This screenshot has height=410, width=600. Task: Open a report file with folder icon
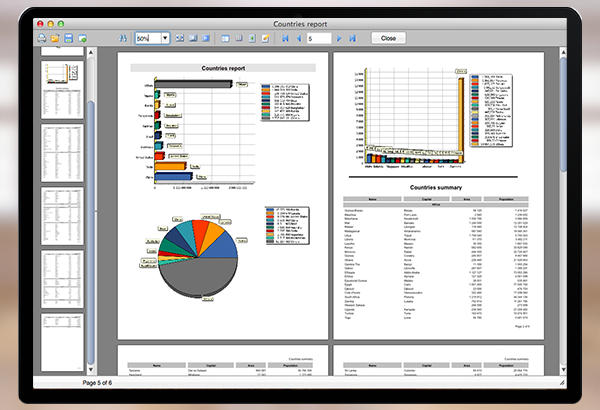[55, 38]
